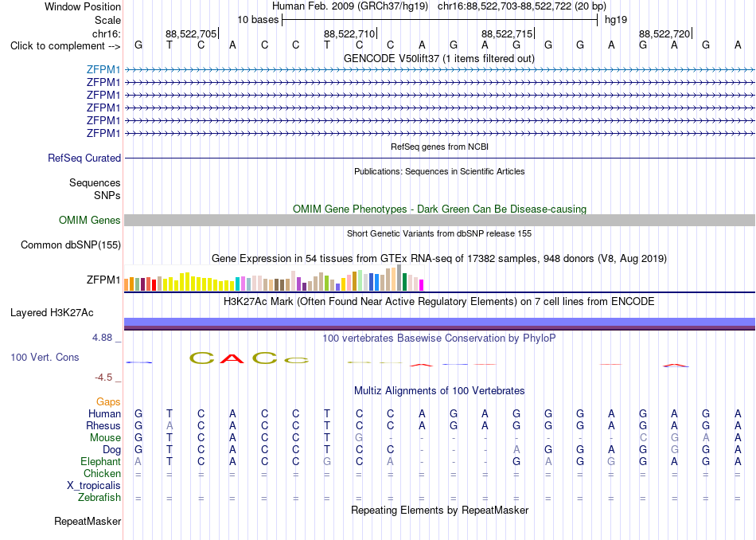
Task: Click the OMIM Genes track label
Action: [90, 220]
